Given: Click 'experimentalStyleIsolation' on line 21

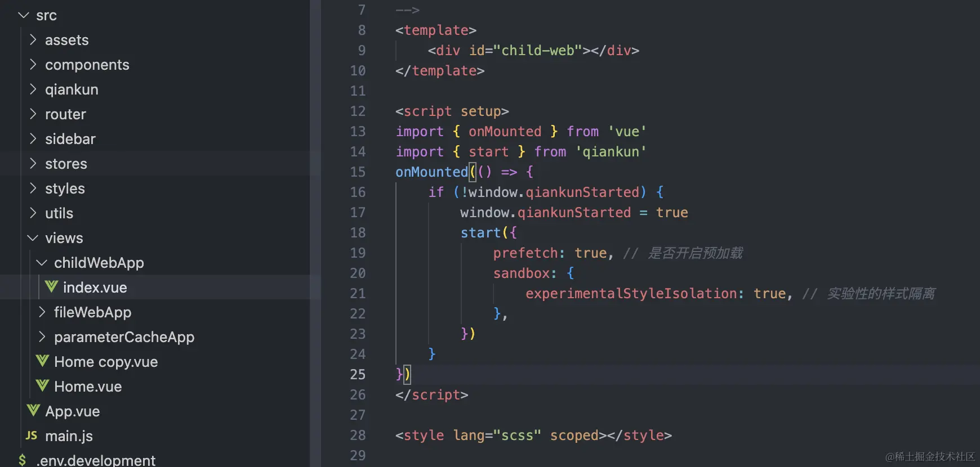Looking at the screenshot, I should point(631,294).
